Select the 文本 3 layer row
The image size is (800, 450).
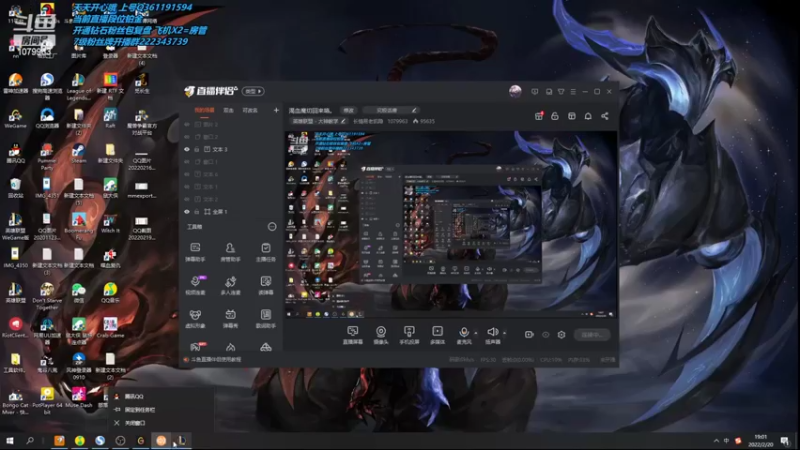coord(231,149)
